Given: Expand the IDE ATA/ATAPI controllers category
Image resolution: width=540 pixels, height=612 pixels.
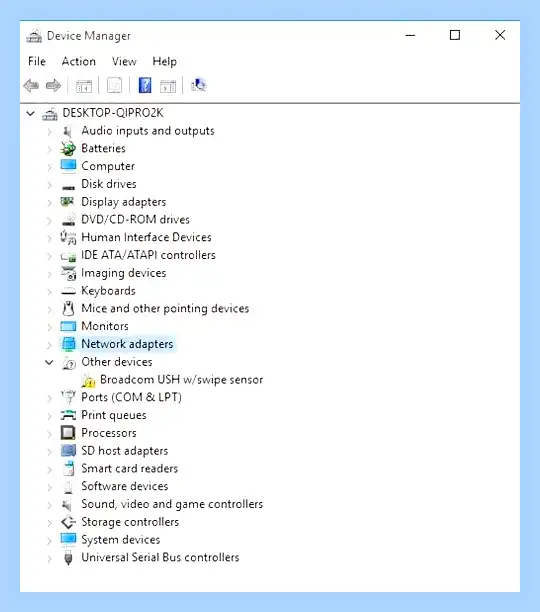Looking at the screenshot, I should click(x=49, y=256).
